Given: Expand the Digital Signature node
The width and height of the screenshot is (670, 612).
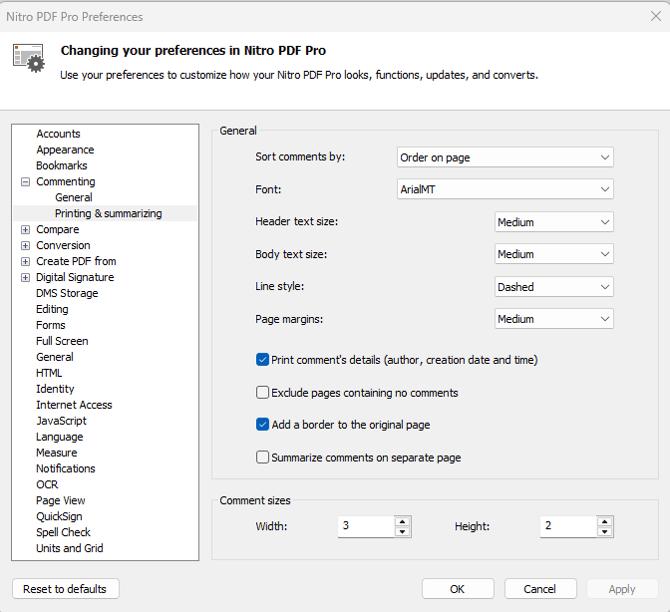Looking at the screenshot, I should click(26, 277).
